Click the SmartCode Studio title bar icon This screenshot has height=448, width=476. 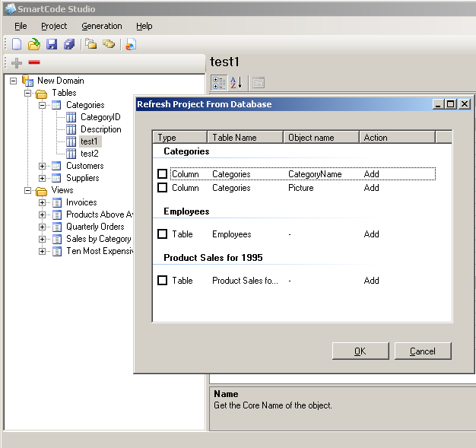point(10,9)
